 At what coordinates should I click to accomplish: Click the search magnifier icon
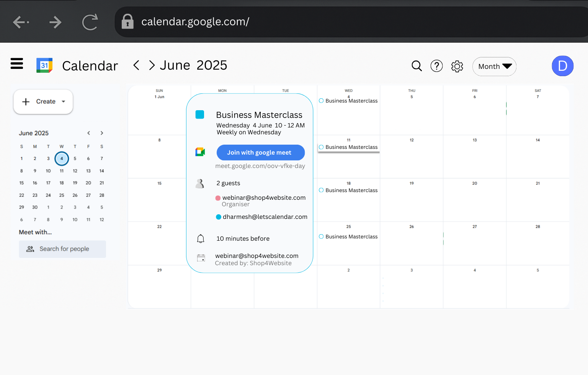coord(416,66)
